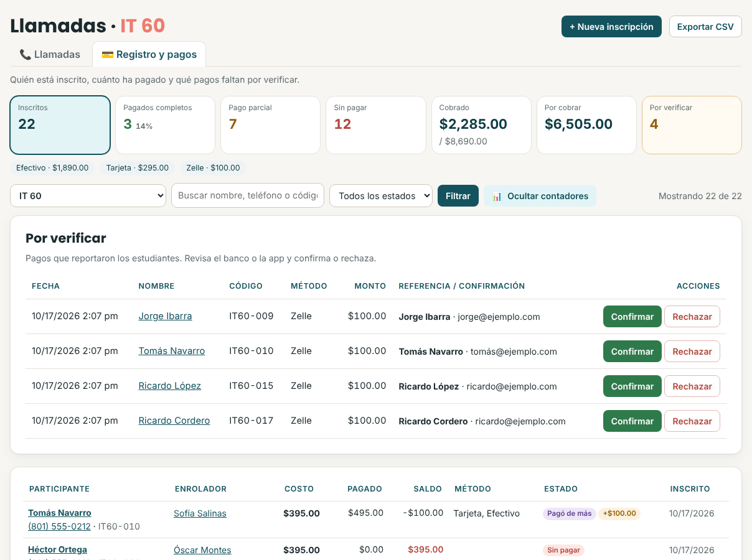The width and height of the screenshot is (752, 560).
Task: Click the Mostrando 22 de 22 text
Action: [700, 196]
